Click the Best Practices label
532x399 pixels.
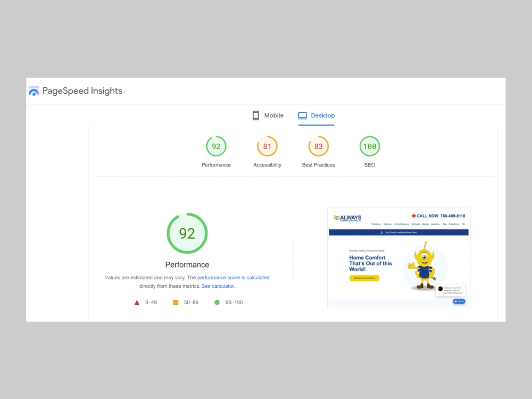point(318,165)
